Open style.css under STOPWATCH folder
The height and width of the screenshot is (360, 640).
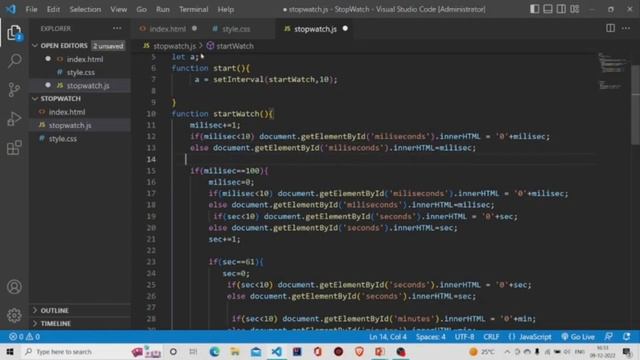pos(62,139)
